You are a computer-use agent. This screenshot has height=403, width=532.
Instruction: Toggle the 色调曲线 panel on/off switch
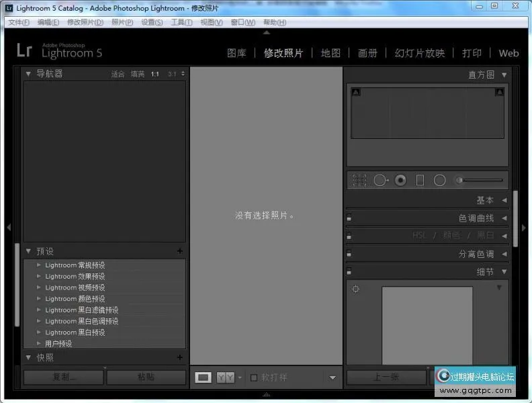(x=349, y=218)
